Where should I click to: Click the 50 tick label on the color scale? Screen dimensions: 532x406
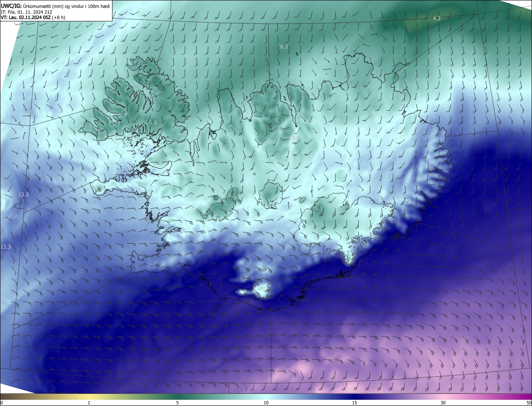coord(529,403)
